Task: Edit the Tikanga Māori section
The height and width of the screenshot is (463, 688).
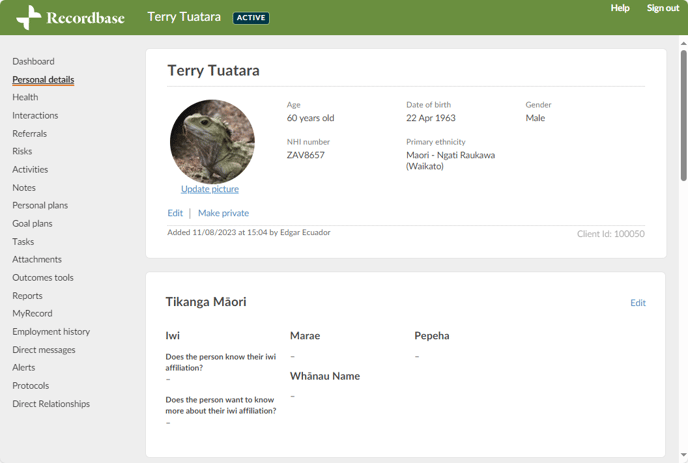Action: [637, 303]
